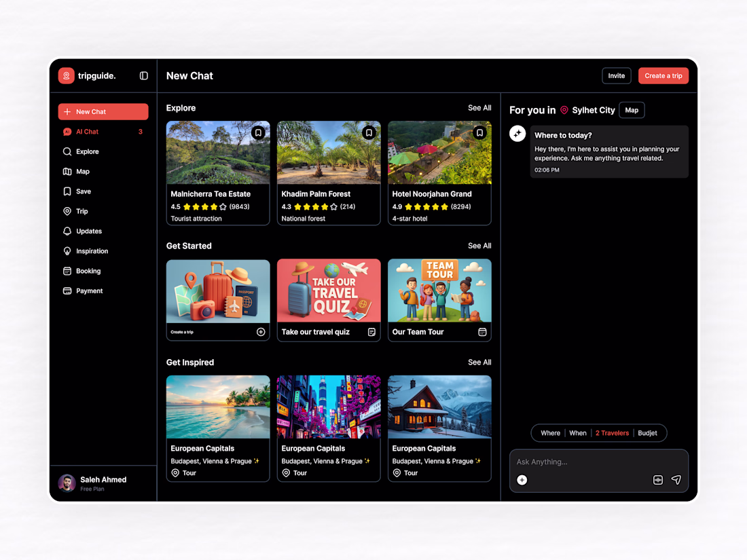Select the Where filter chip
This screenshot has width=747, height=560.
(x=550, y=433)
